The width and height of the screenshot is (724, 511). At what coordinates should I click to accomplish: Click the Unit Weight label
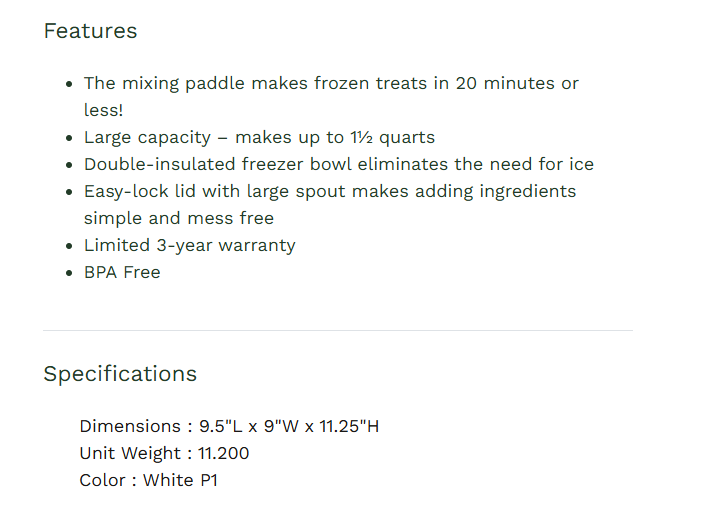tap(130, 454)
